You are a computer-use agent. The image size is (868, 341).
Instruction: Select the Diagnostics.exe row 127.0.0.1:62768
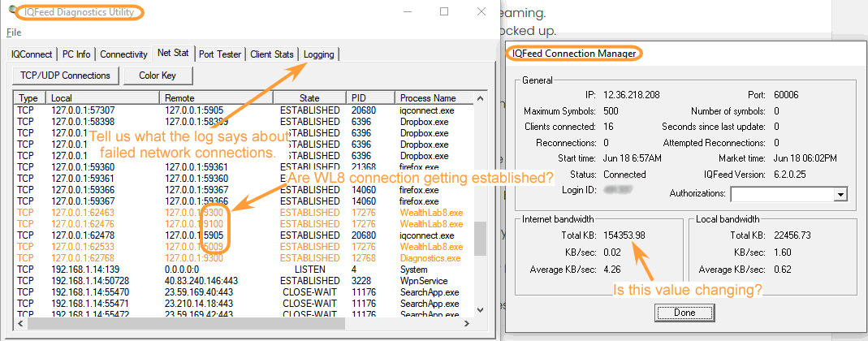click(x=244, y=258)
